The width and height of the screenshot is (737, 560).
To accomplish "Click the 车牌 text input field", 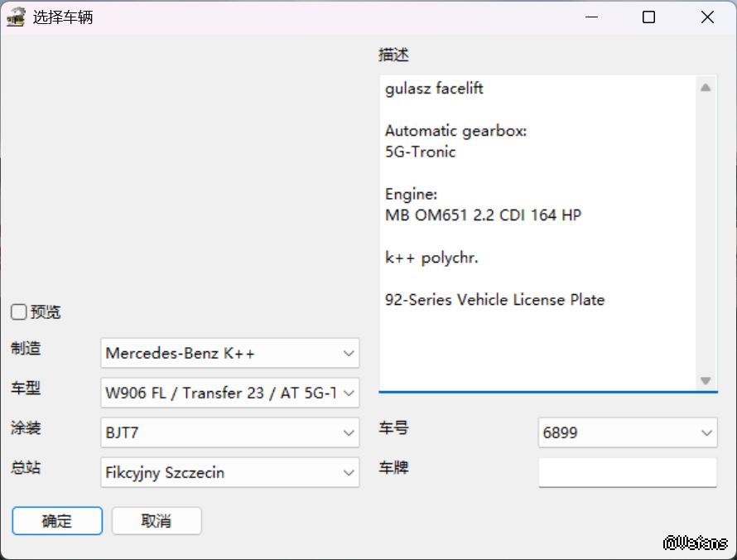I will [627, 473].
